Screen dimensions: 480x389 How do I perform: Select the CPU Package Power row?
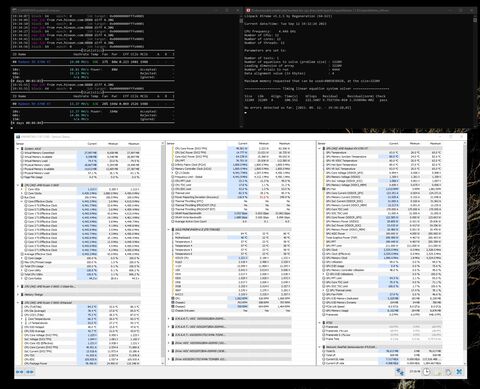click(x=80, y=363)
